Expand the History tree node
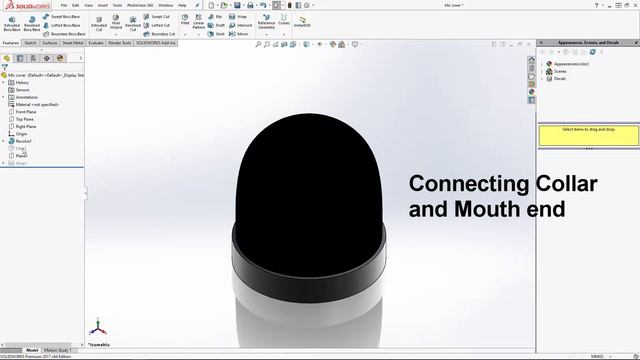Screen dimensions: 640x360 [4, 82]
